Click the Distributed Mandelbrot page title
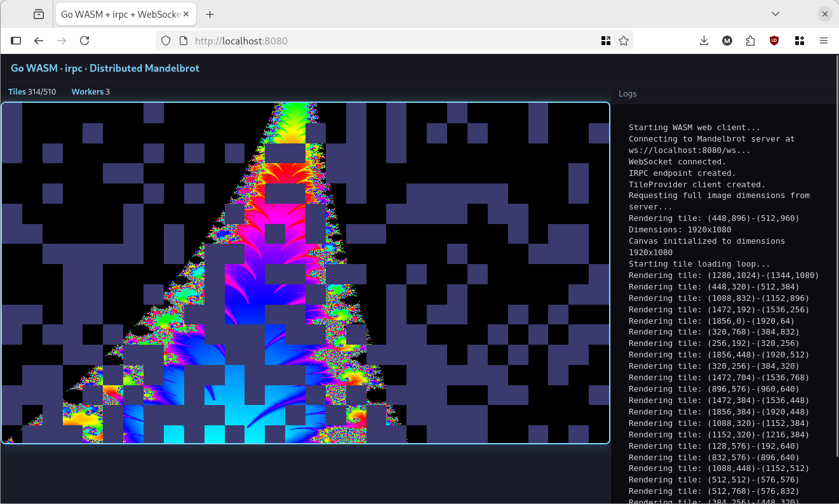The height and width of the screenshot is (504, 839). 105,68
